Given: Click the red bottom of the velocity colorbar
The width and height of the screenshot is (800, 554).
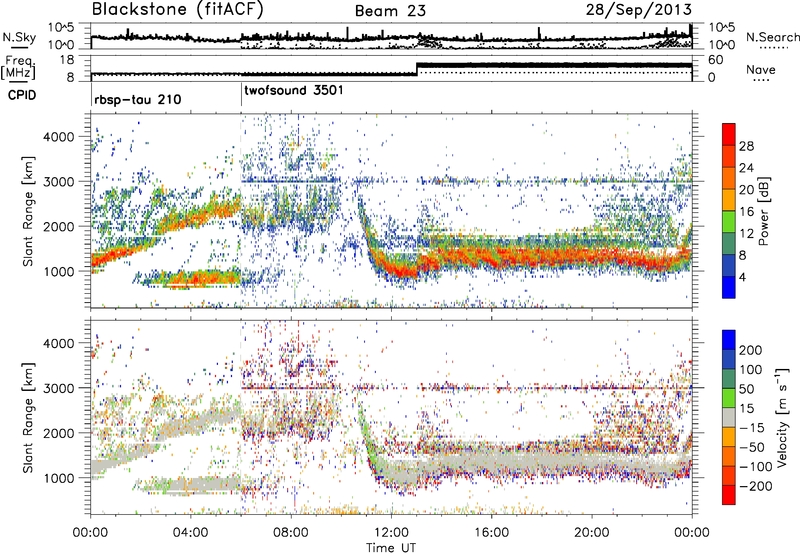Looking at the screenshot, I should 729,496.
